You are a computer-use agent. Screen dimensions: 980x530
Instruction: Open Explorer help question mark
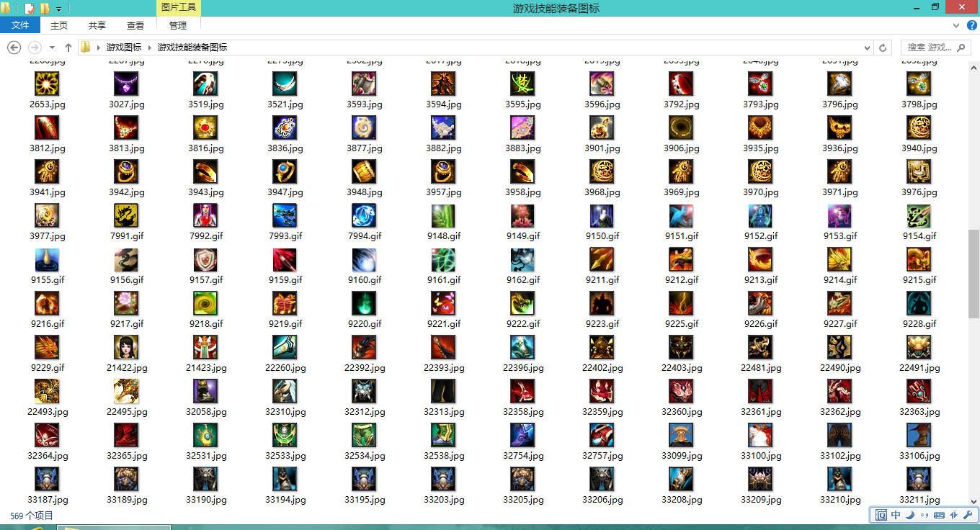[971, 25]
